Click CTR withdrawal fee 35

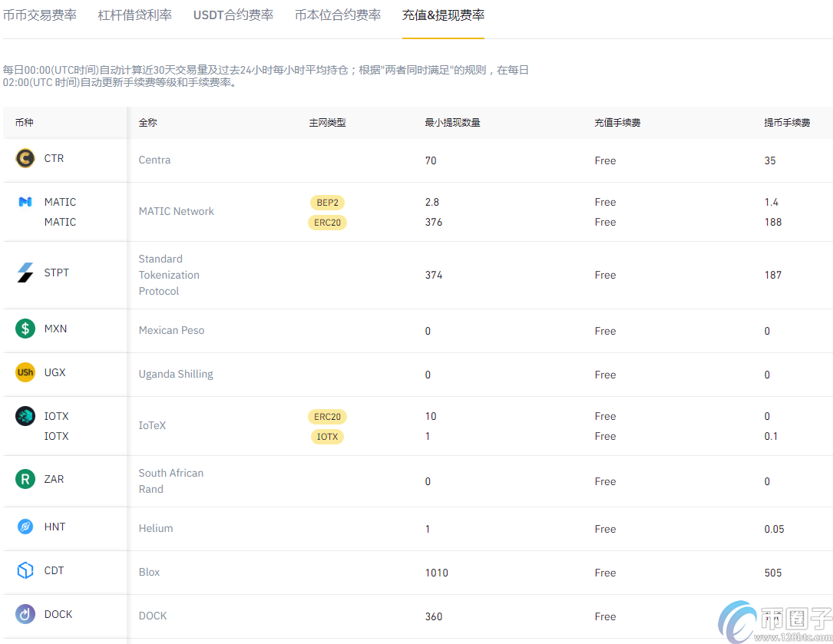pyautogui.click(x=770, y=160)
